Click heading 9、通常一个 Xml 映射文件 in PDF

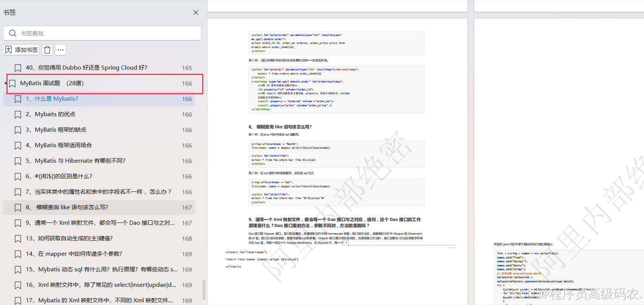334,223
